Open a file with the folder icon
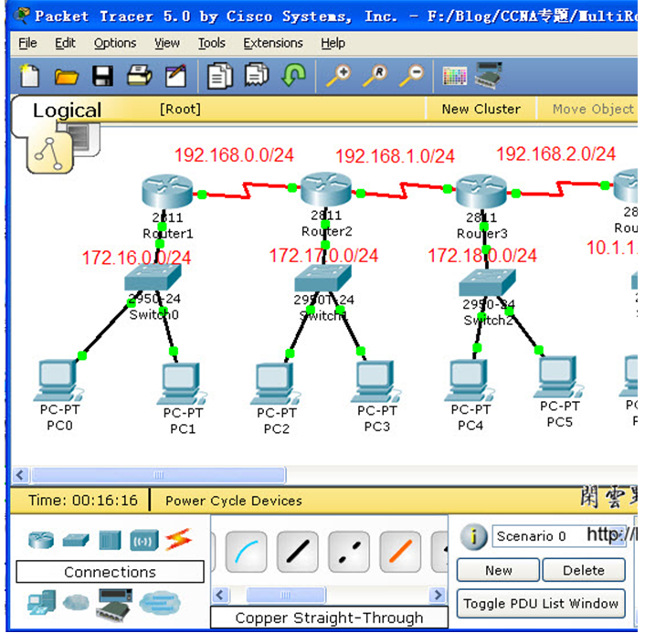Viewport: 655px width, 644px height. [x=66, y=77]
